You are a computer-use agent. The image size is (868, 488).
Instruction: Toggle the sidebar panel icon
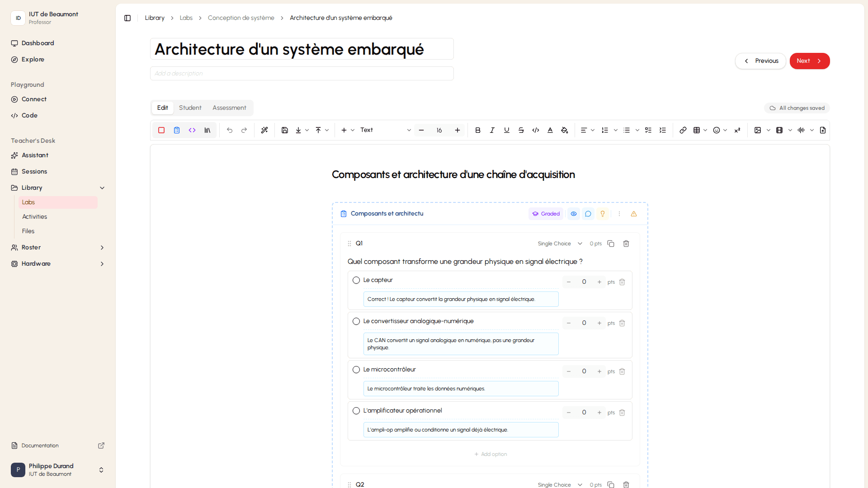point(127,18)
